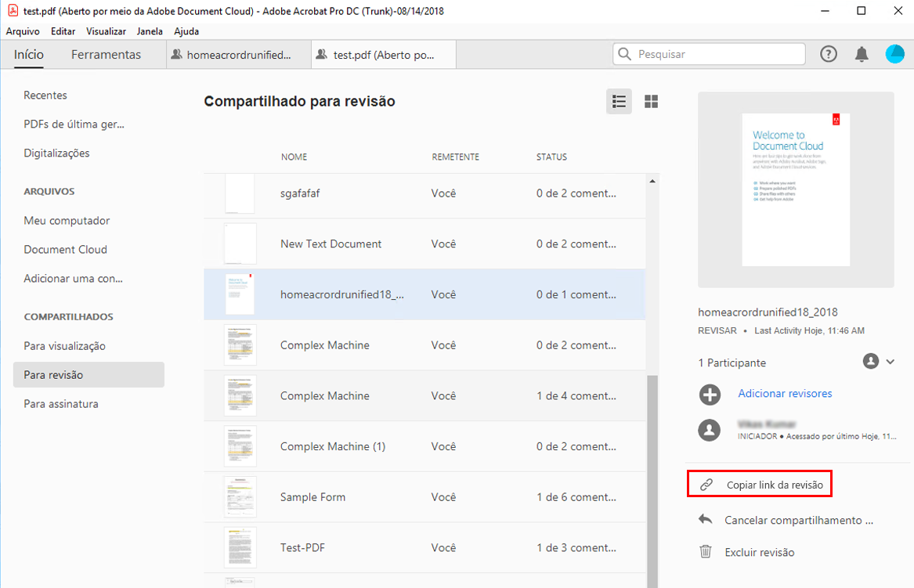Screen dimensions: 914x588
Task: Select Para assinatura in sidebar
Action: (x=61, y=404)
